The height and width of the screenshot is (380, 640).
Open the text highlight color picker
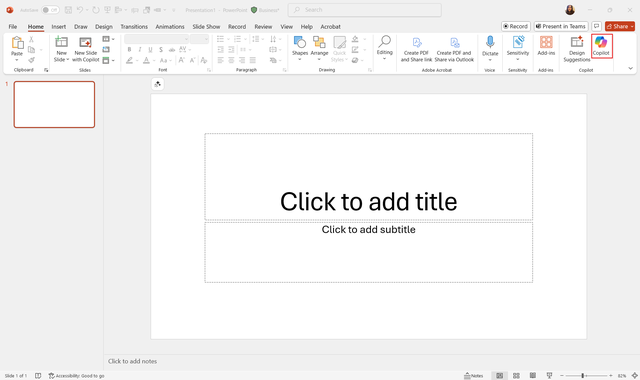coord(129,60)
